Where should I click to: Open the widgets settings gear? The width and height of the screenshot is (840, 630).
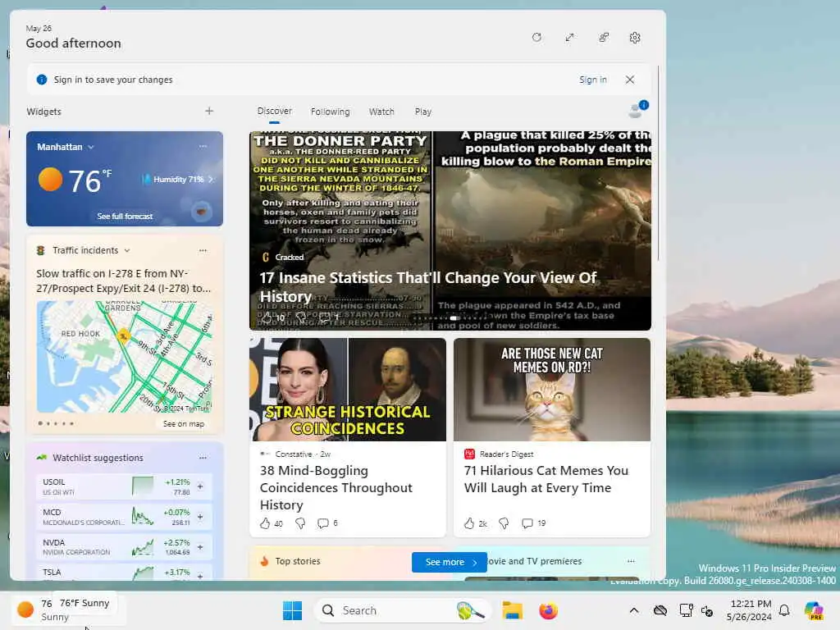tap(635, 38)
